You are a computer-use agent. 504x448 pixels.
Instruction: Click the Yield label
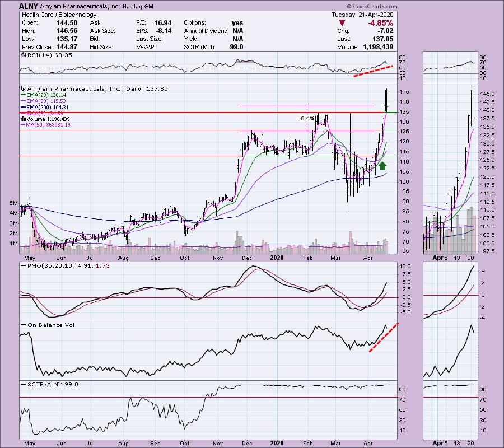tap(192, 39)
